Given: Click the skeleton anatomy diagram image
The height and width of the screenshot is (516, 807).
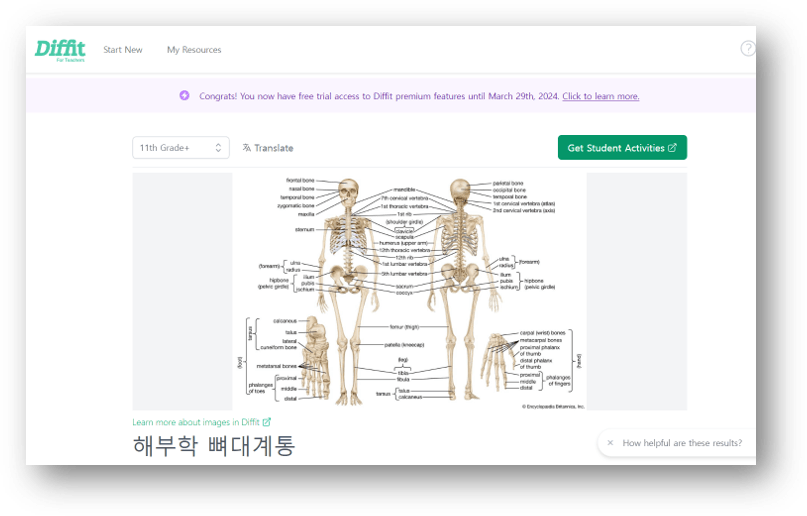Looking at the screenshot, I should coord(409,291).
